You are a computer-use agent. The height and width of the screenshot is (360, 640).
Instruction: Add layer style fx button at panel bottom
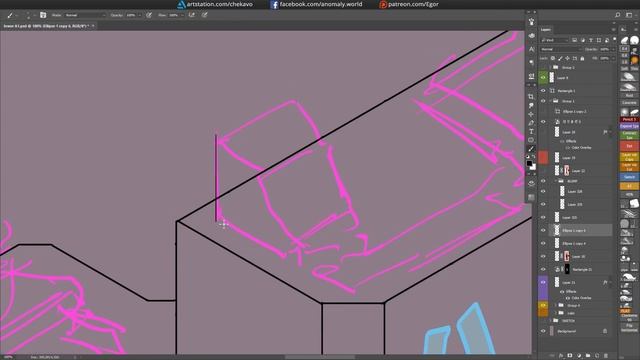click(561, 356)
